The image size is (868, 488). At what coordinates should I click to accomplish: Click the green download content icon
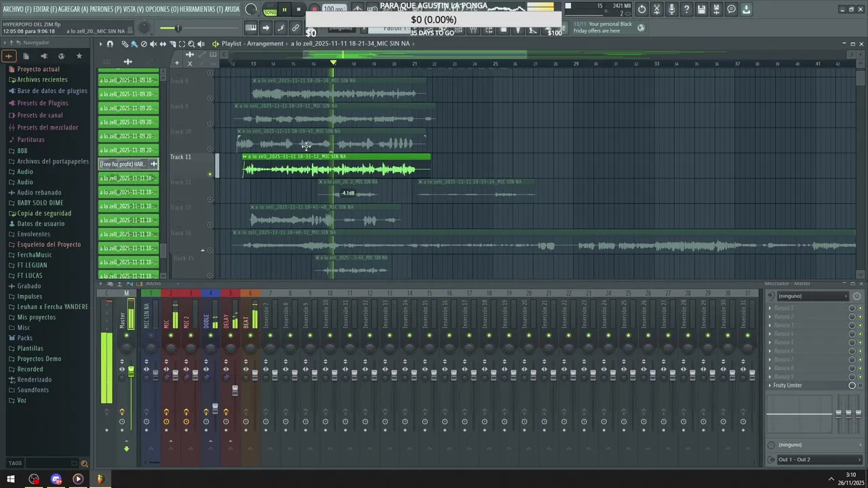coord(747,9)
